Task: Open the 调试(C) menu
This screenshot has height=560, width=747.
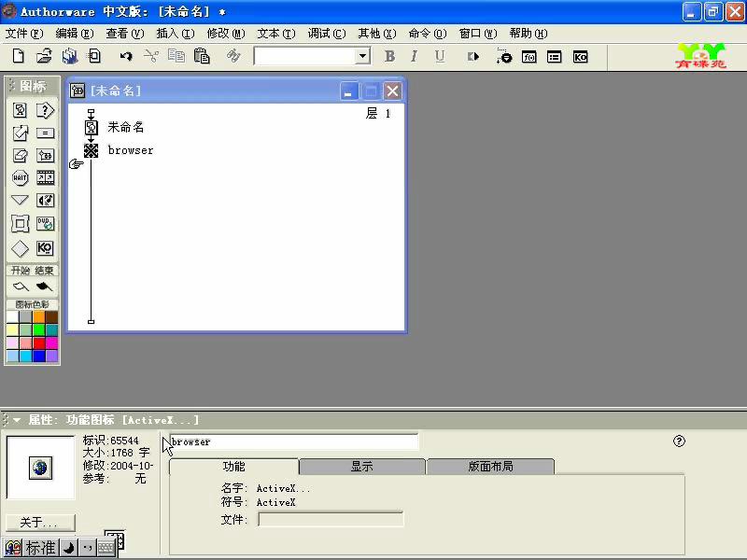Action: pyautogui.click(x=327, y=34)
